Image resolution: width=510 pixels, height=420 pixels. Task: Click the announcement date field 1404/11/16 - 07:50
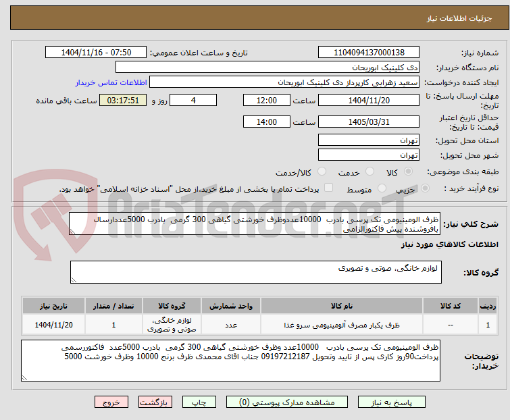96,53
